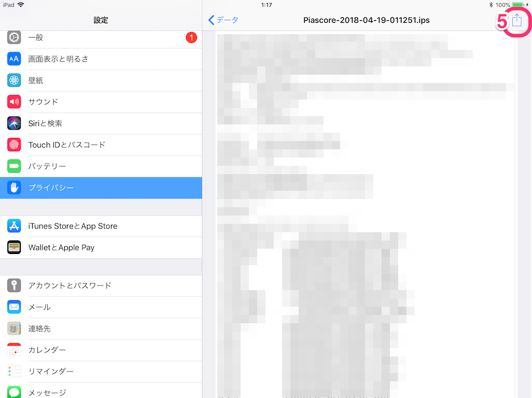This screenshot has height=398, width=532.
Task: Open サウンド speaker icon
Action: [x=14, y=102]
